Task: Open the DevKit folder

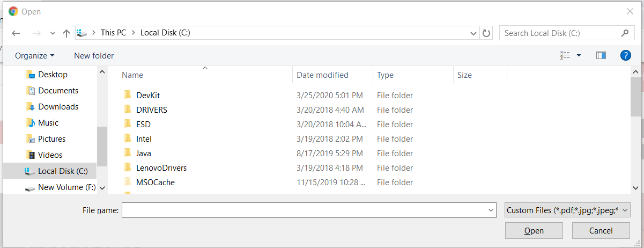Action: click(x=148, y=96)
